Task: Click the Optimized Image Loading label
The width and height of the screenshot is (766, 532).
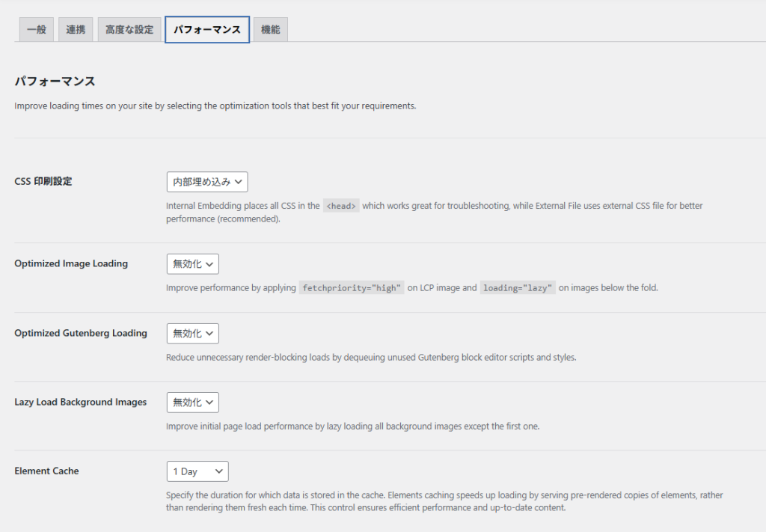Action: (71, 263)
